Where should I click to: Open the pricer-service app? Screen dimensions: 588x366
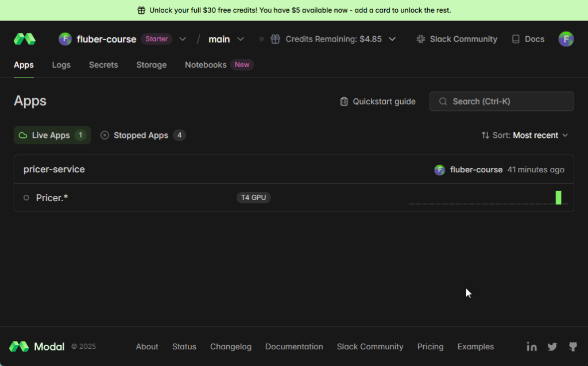[x=54, y=169]
